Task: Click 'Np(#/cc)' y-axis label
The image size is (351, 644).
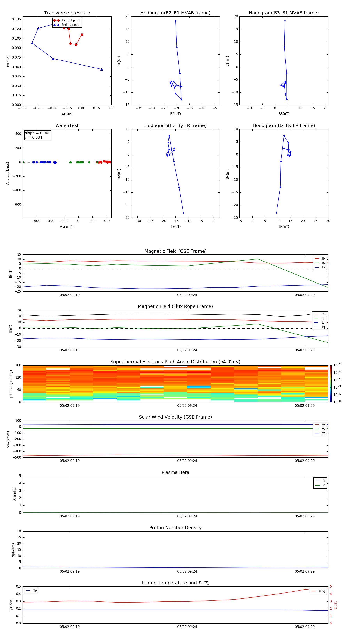Action: coord(13,550)
